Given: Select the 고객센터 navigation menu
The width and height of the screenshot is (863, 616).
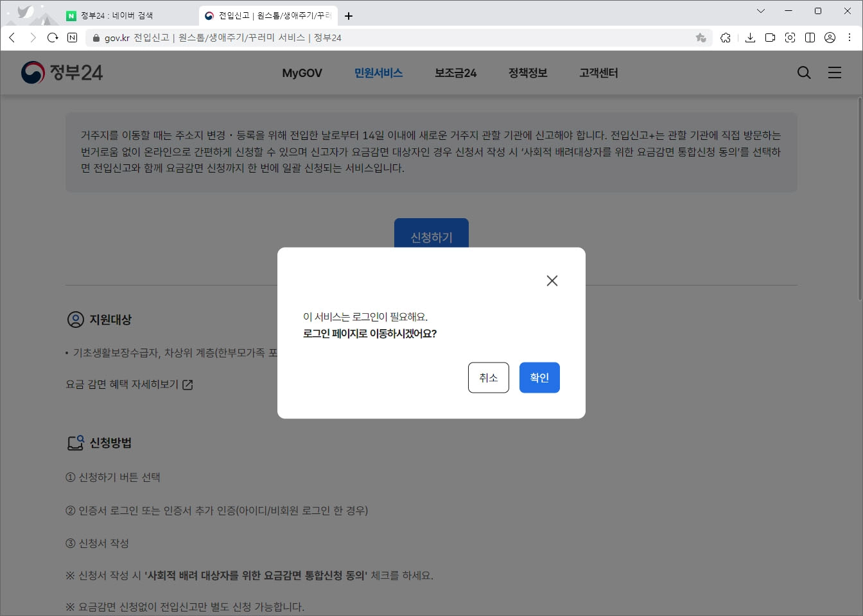Looking at the screenshot, I should [x=597, y=73].
